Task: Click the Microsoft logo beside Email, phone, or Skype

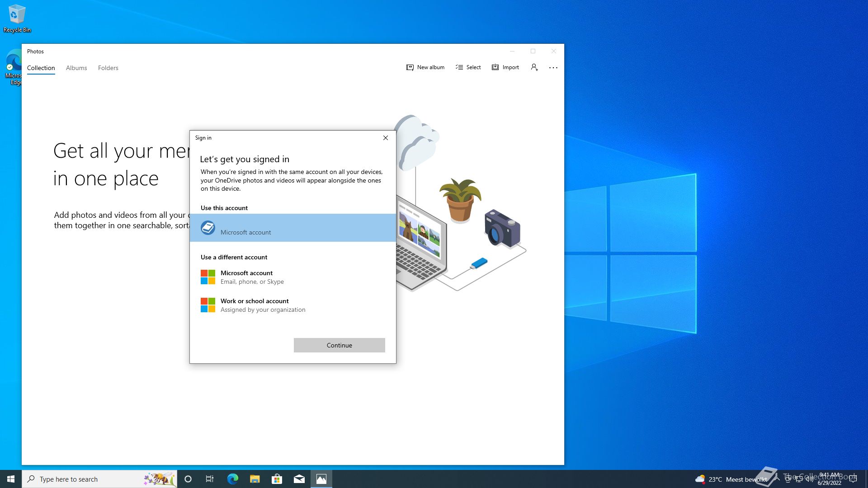Action: (208, 277)
